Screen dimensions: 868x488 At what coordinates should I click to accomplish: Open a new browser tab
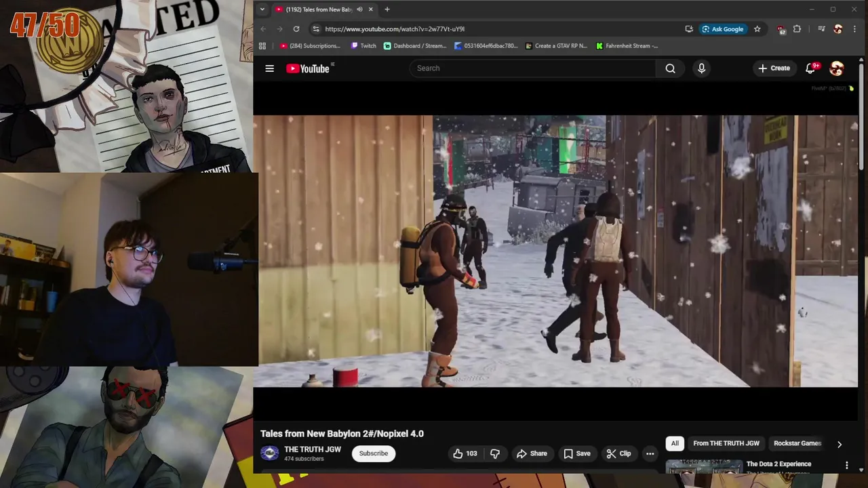point(387,9)
